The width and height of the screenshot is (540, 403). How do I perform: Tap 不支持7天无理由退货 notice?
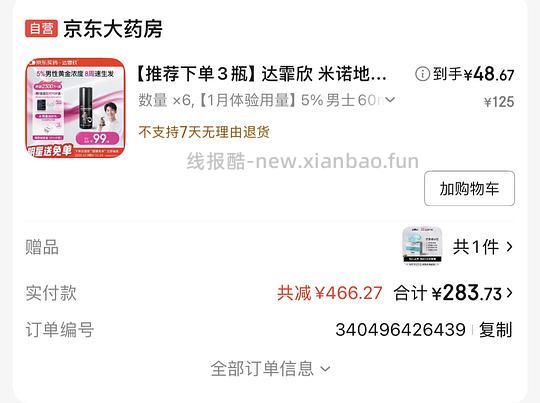tap(204, 132)
